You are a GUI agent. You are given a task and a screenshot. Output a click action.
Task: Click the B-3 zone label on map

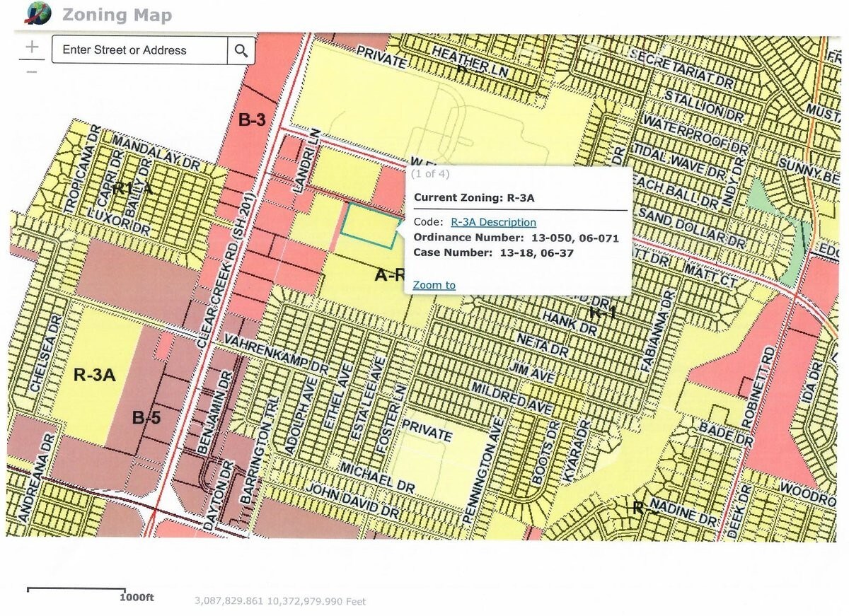click(x=251, y=120)
